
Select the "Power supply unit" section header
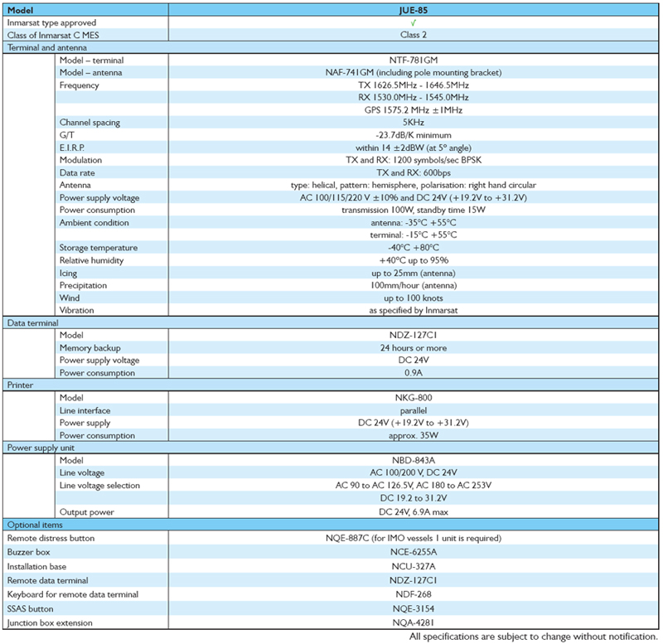coord(41,448)
